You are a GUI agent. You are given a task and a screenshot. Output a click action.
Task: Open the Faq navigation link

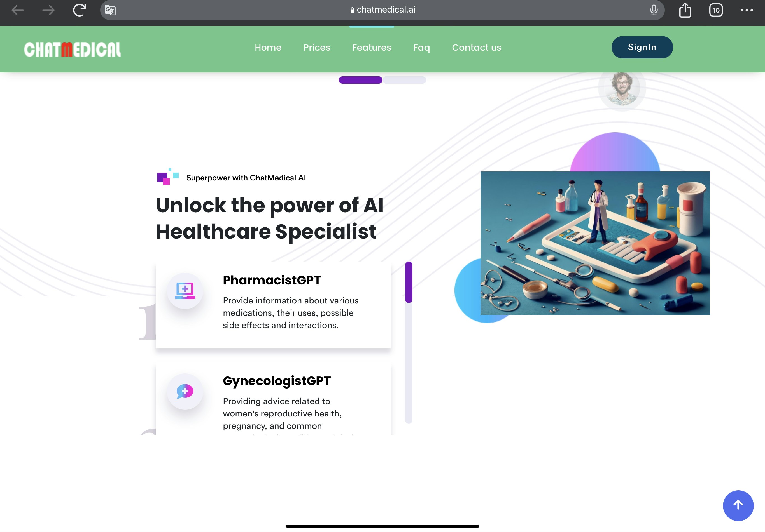[x=421, y=48]
